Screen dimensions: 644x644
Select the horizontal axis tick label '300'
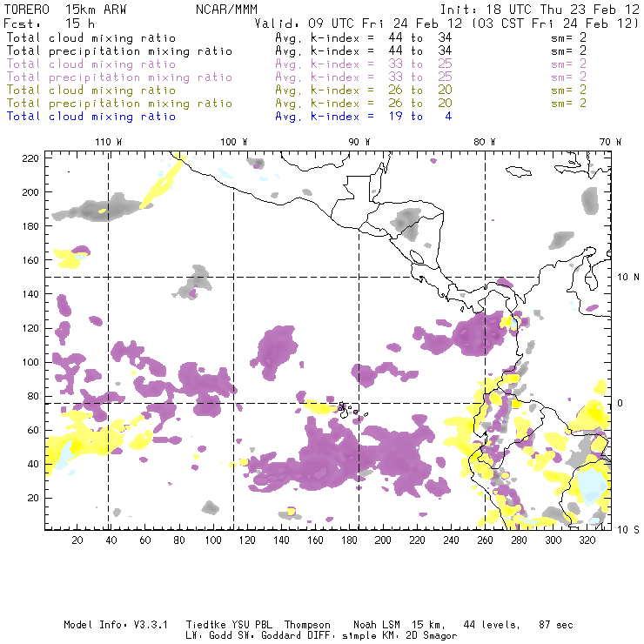(x=553, y=540)
